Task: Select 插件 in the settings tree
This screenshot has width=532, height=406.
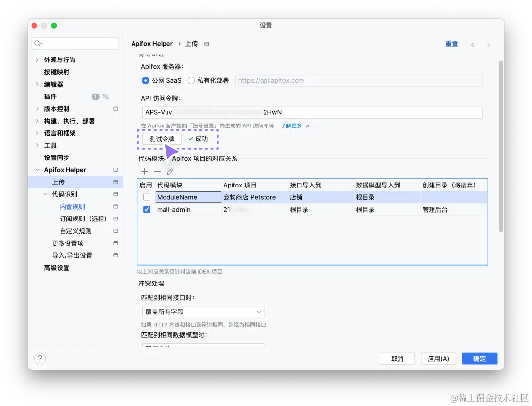Action: (x=50, y=96)
